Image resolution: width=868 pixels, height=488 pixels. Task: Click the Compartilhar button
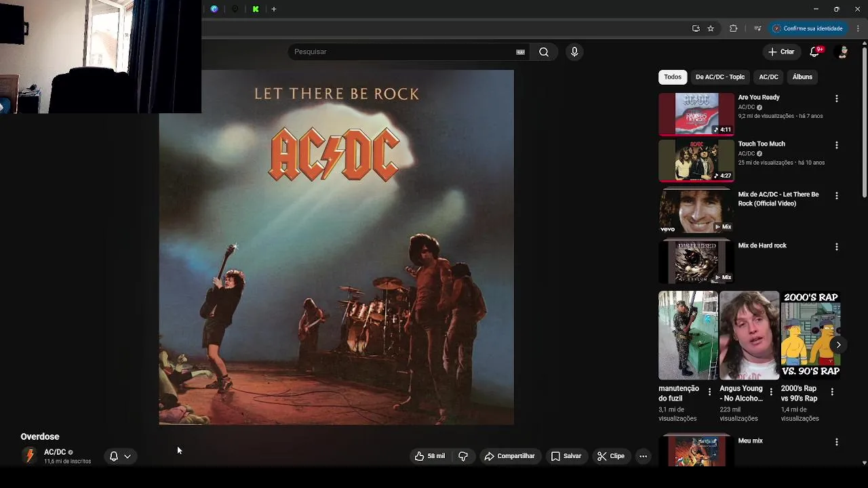[x=510, y=456]
